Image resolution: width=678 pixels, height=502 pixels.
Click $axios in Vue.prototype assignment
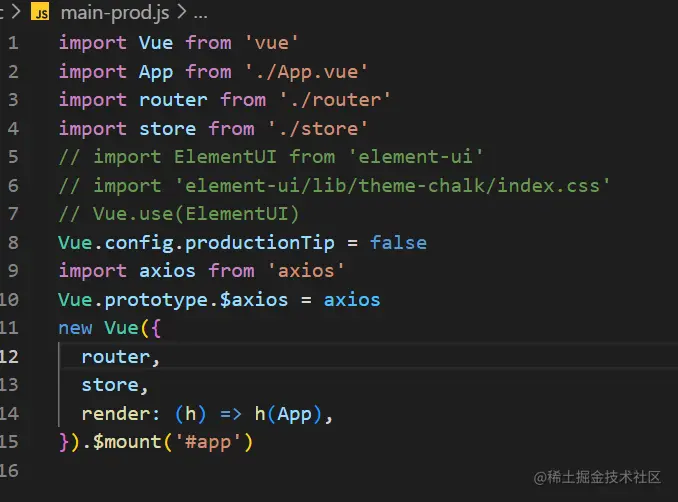point(254,300)
